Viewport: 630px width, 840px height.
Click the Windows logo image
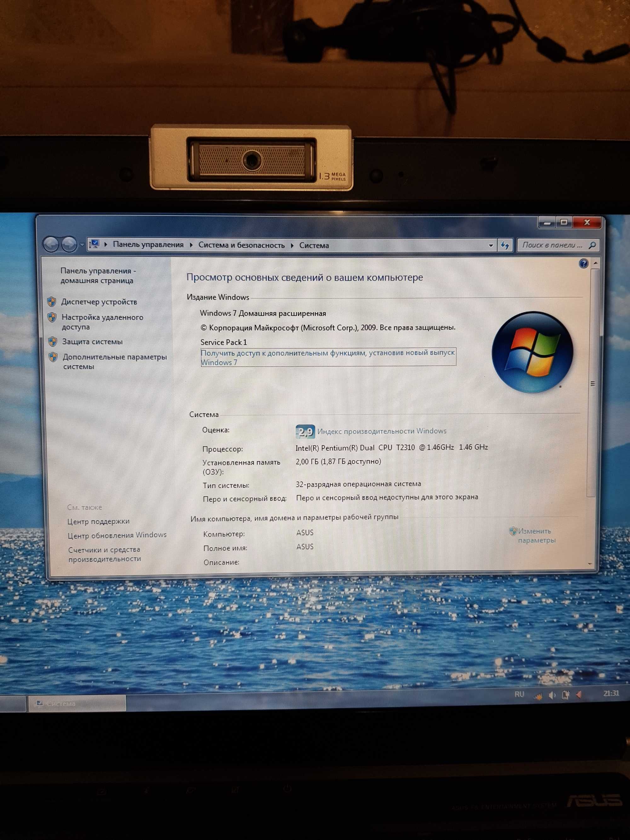tap(532, 352)
